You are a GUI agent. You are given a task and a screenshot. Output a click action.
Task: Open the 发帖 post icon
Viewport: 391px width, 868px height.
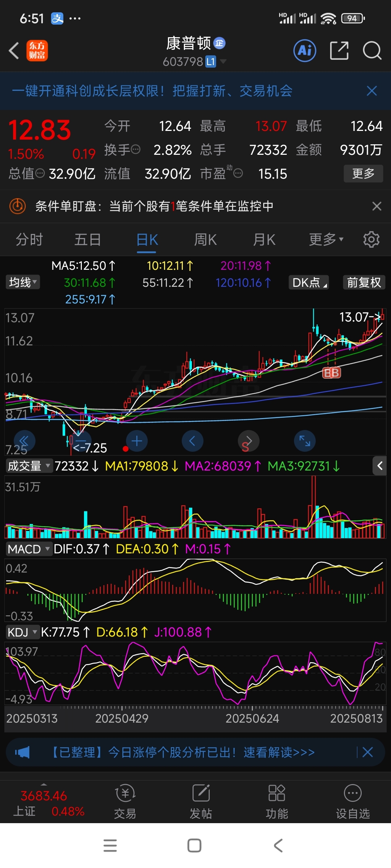click(201, 802)
